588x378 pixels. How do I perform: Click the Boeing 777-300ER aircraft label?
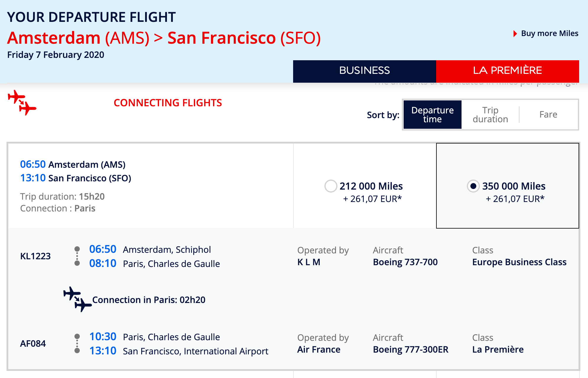(x=410, y=349)
